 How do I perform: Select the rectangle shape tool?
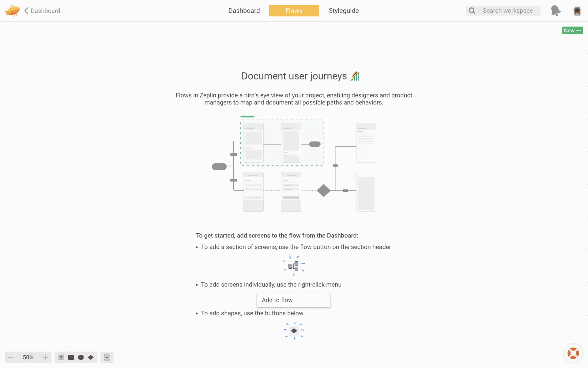click(71, 357)
